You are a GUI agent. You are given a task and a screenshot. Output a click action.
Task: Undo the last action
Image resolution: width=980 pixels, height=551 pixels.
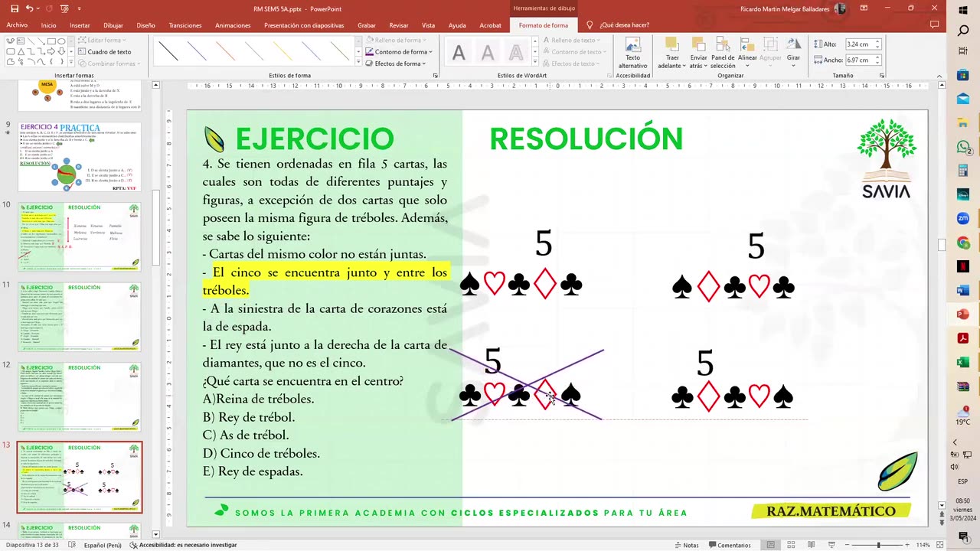(30, 8)
